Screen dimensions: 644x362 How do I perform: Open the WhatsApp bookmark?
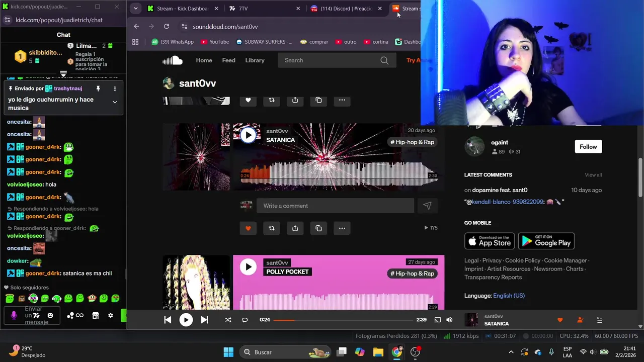173,42
